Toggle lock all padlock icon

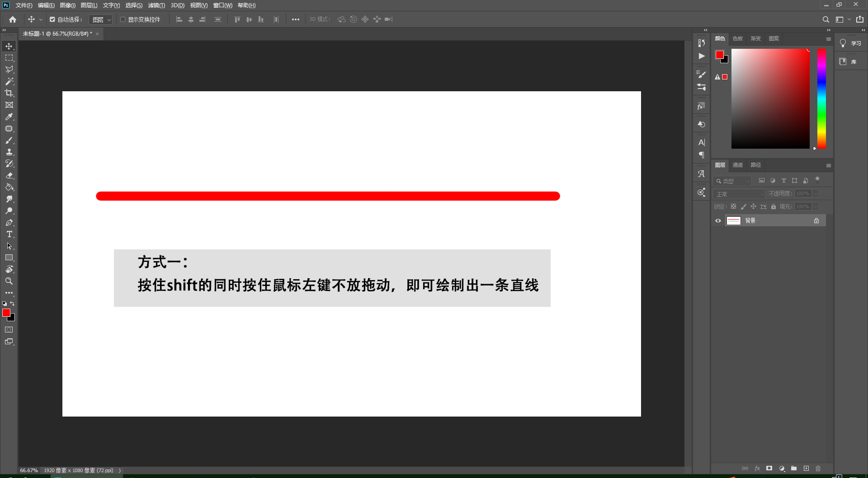pyautogui.click(x=774, y=206)
